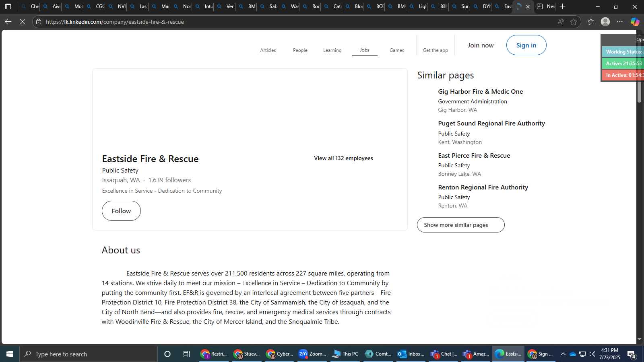The height and width of the screenshot is (362, 644).
Task: Open Renton Regional Fire Authority page
Action: pos(483,187)
